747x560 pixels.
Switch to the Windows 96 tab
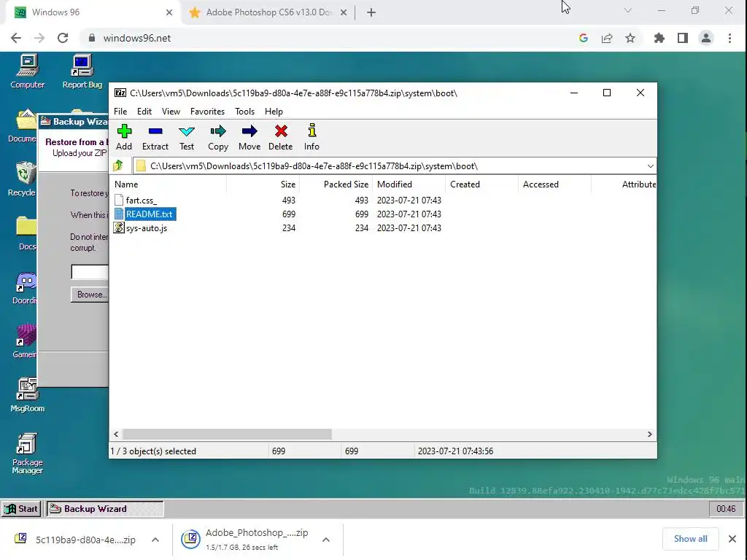(93, 12)
